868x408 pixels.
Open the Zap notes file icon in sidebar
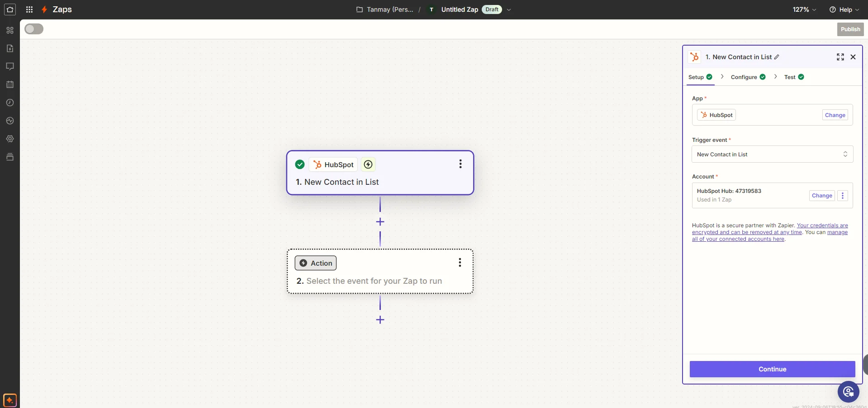pos(10,48)
